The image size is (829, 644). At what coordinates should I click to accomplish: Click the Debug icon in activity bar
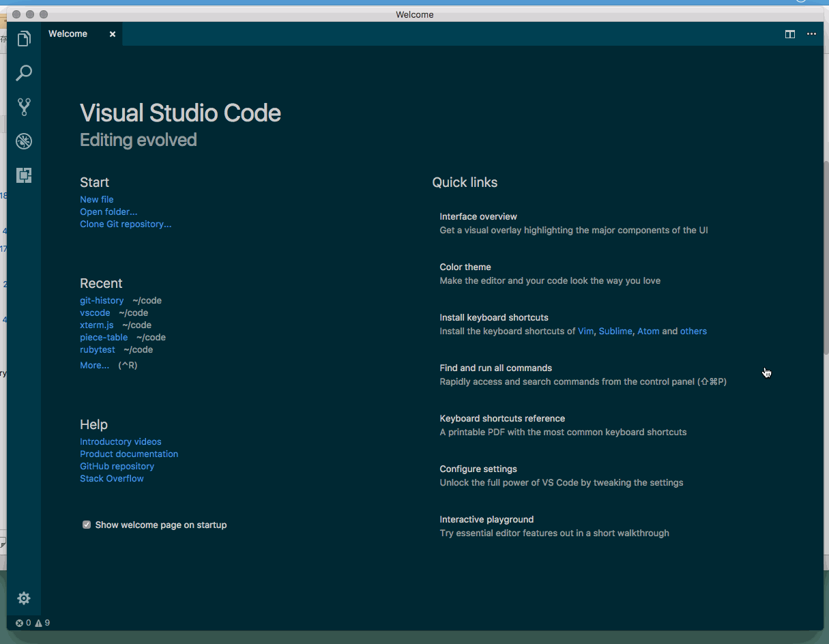click(24, 141)
